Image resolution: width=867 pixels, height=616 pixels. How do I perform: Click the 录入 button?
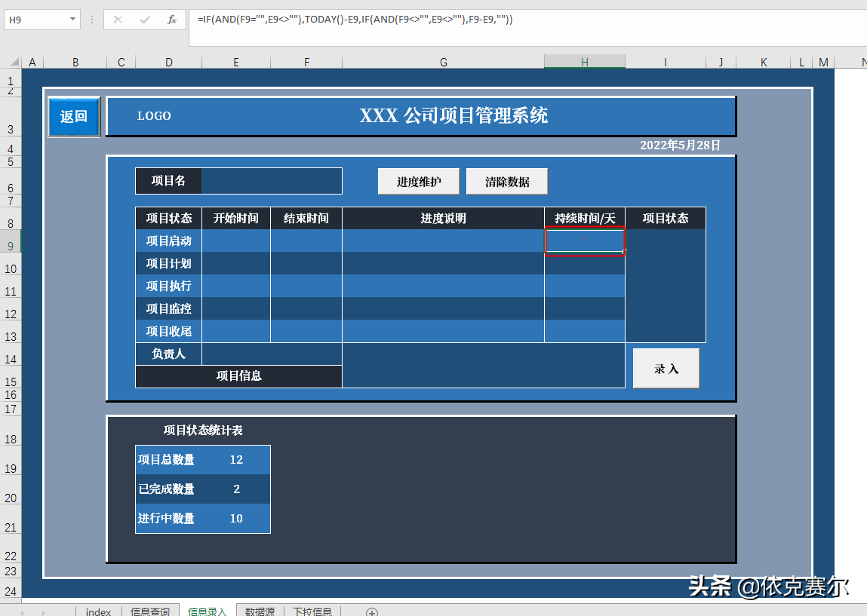[666, 369]
